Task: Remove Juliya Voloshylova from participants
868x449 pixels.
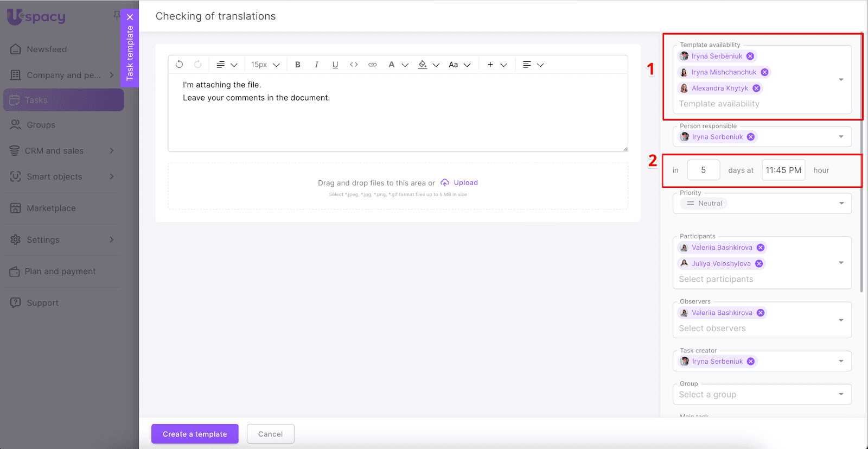Action: click(x=759, y=264)
